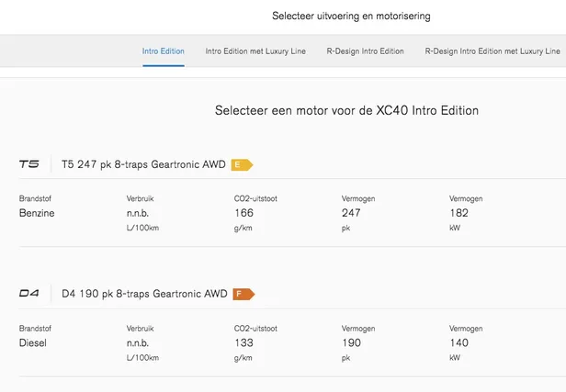This screenshot has width=566, height=392.
Task: Choose T5 247 pk 8-traps Geartronic AWD
Action: (143, 164)
